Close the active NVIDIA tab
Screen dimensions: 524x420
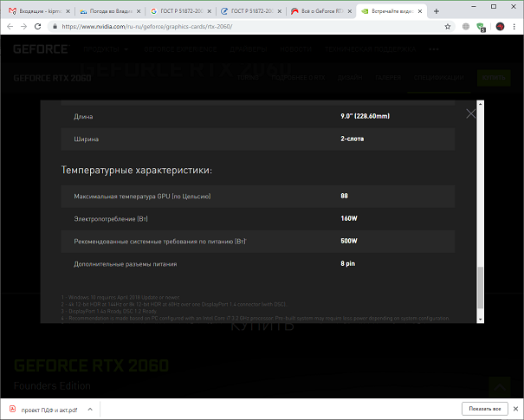(x=420, y=11)
